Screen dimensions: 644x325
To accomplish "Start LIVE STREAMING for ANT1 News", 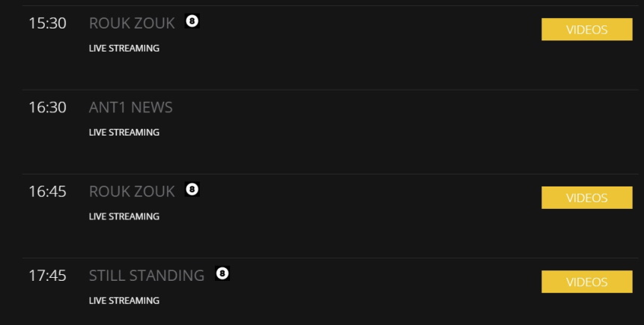I will (x=124, y=132).
